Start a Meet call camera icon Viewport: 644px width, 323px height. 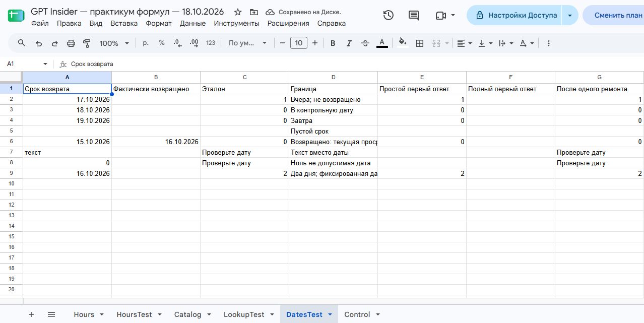[x=441, y=15]
